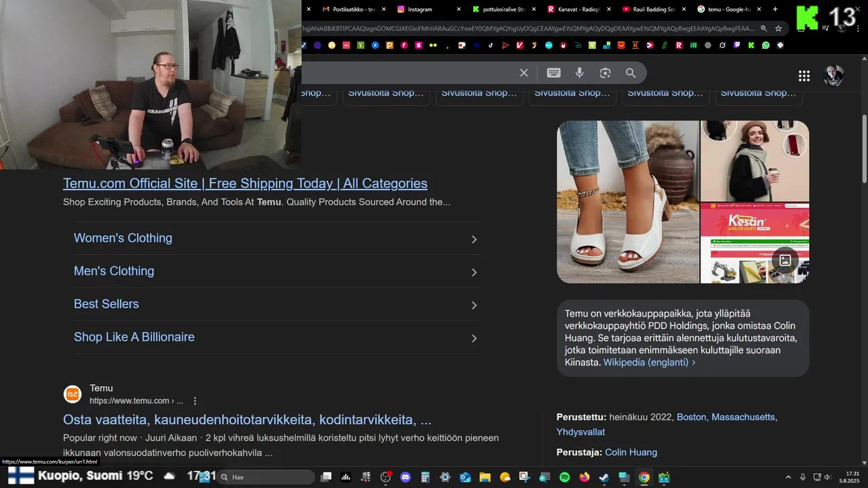Viewport: 868px width, 488px height.
Task: Open the Google apps grid
Action: (x=804, y=76)
